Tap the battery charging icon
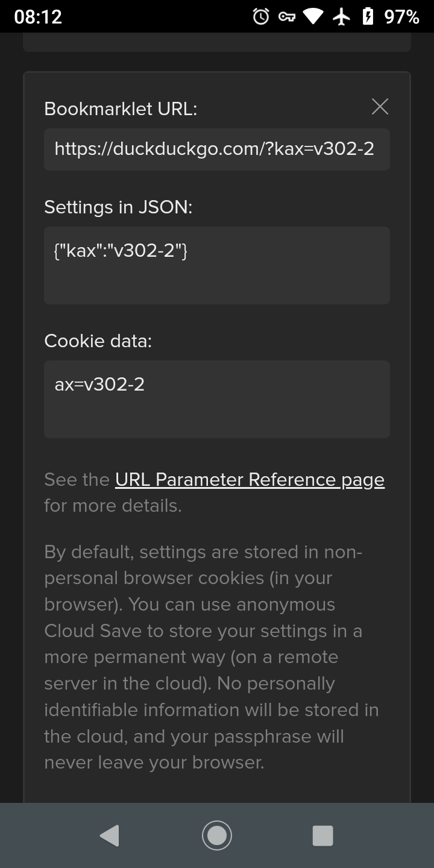434x868 pixels. pyautogui.click(x=368, y=16)
